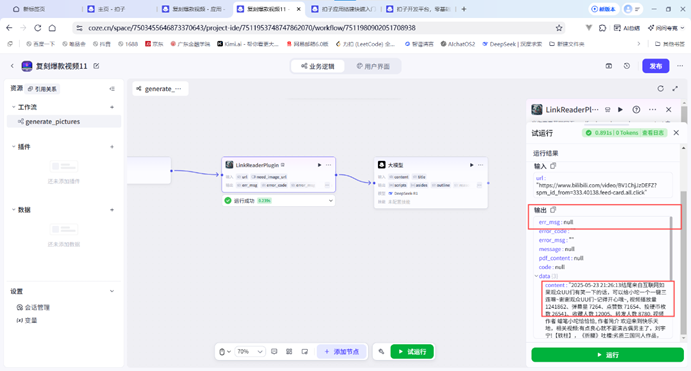Expand the canvas to fullscreen
This screenshot has width=691, height=371.
coord(675,89)
